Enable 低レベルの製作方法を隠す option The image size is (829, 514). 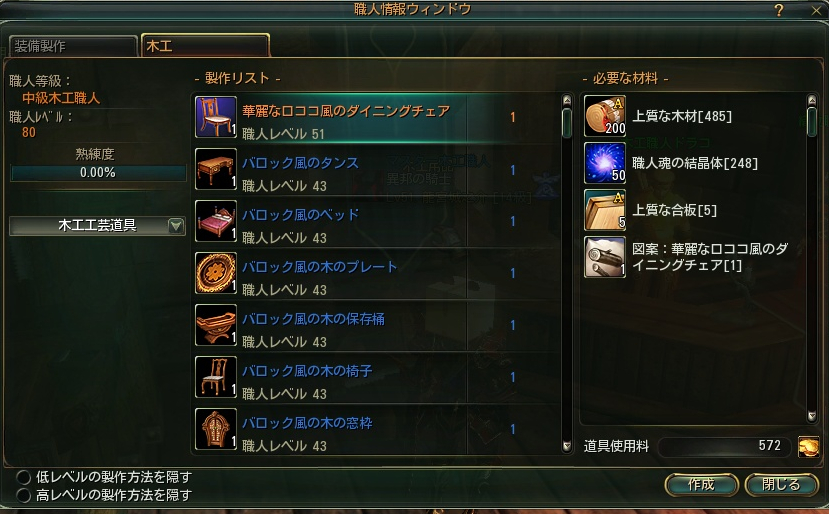click(24, 478)
